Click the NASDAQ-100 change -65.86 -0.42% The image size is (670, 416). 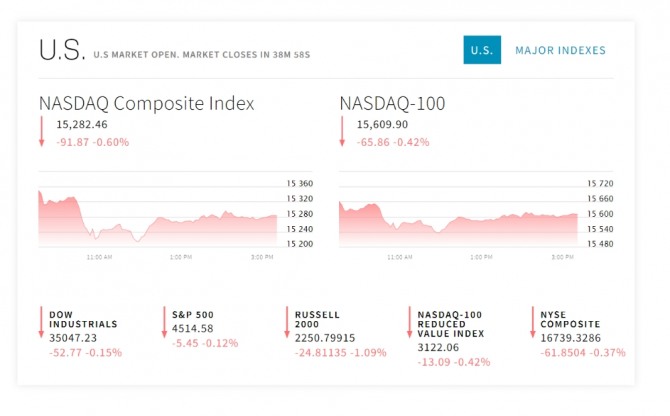coord(393,142)
